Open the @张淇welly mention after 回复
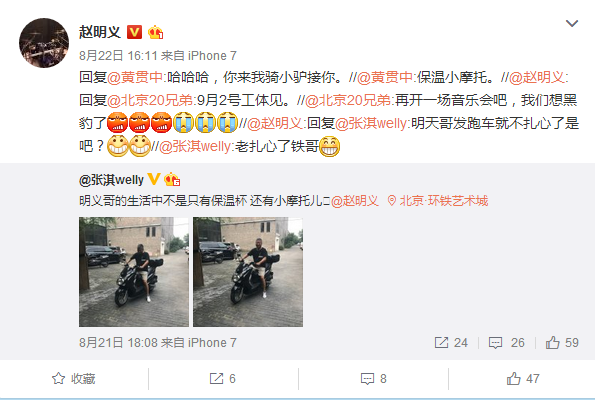The width and height of the screenshot is (595, 400). (x=371, y=123)
